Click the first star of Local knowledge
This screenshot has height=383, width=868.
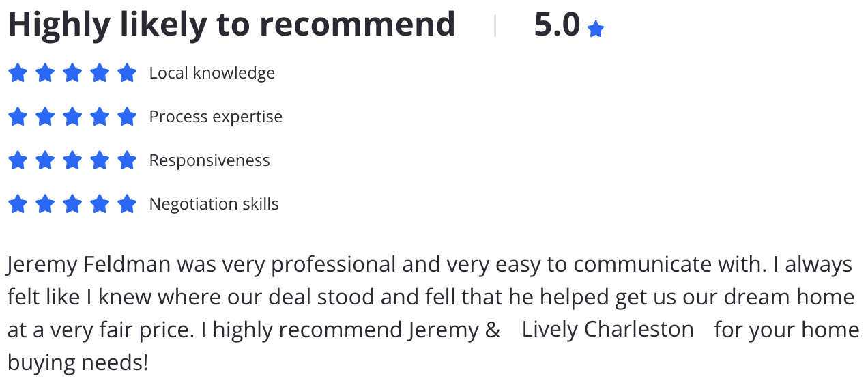pyautogui.click(x=18, y=73)
